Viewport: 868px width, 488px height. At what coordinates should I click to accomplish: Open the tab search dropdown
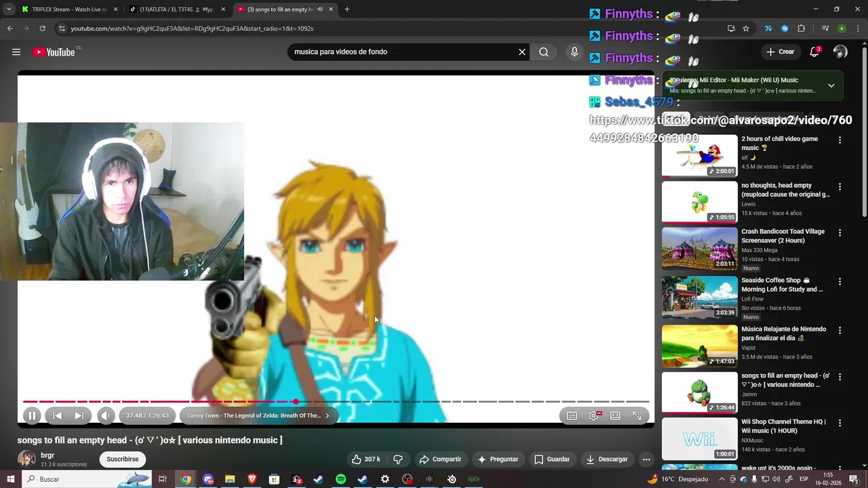(9, 9)
